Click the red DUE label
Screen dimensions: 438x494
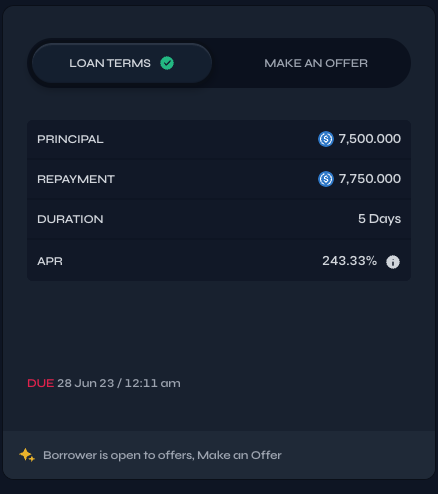coord(40,383)
